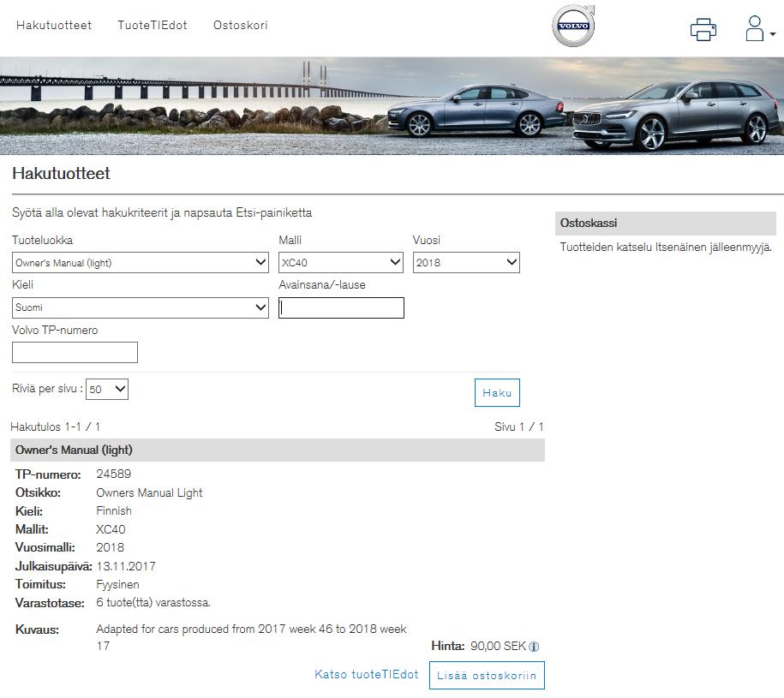The height and width of the screenshot is (698, 784).
Task: Go to Ostoskori menu item
Action: (x=241, y=25)
